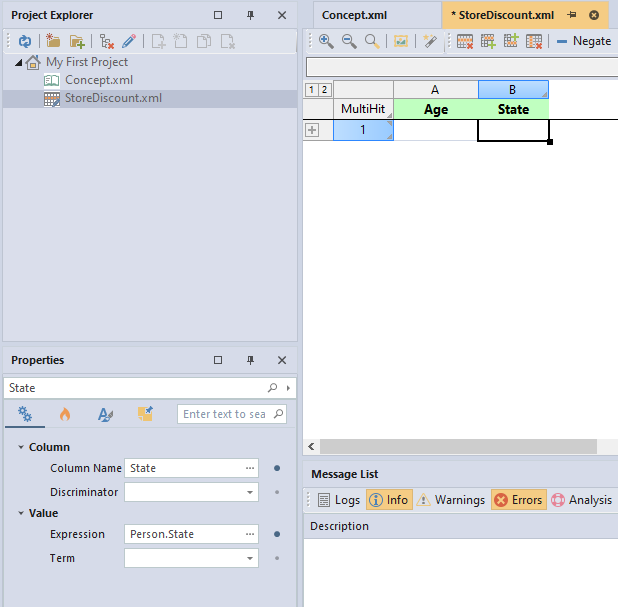Click the refresh icon in Project Explorer toolbar
Viewport: 618px width, 607px height.
24,41
